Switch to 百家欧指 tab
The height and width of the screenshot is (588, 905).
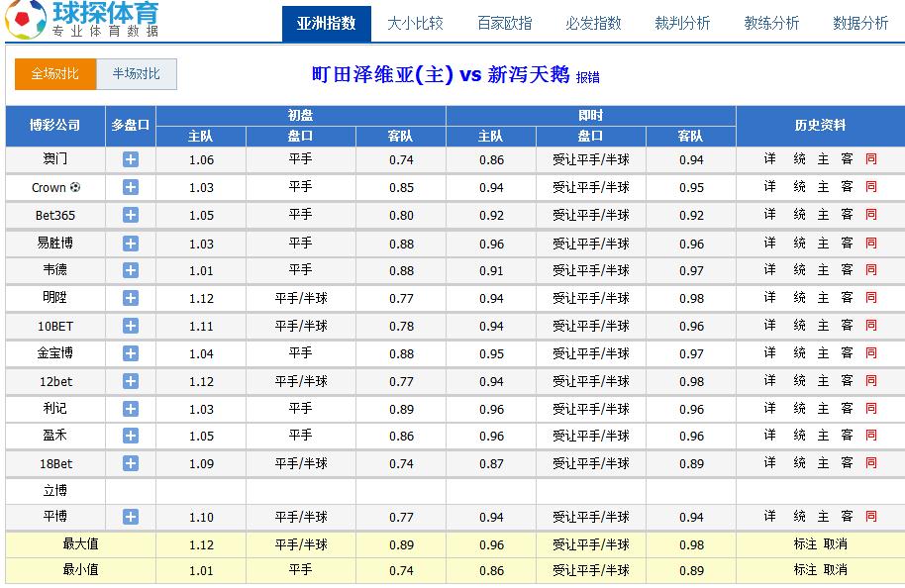tap(504, 24)
